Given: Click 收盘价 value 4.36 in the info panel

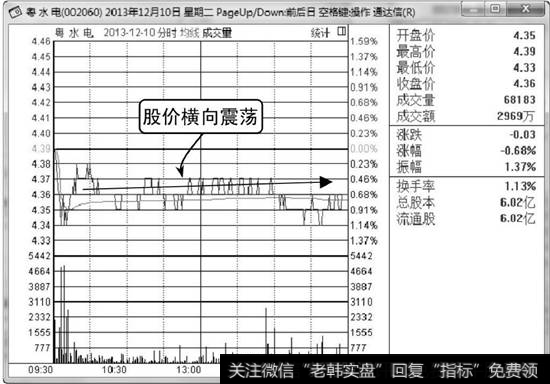Looking at the screenshot, I should [x=524, y=83].
